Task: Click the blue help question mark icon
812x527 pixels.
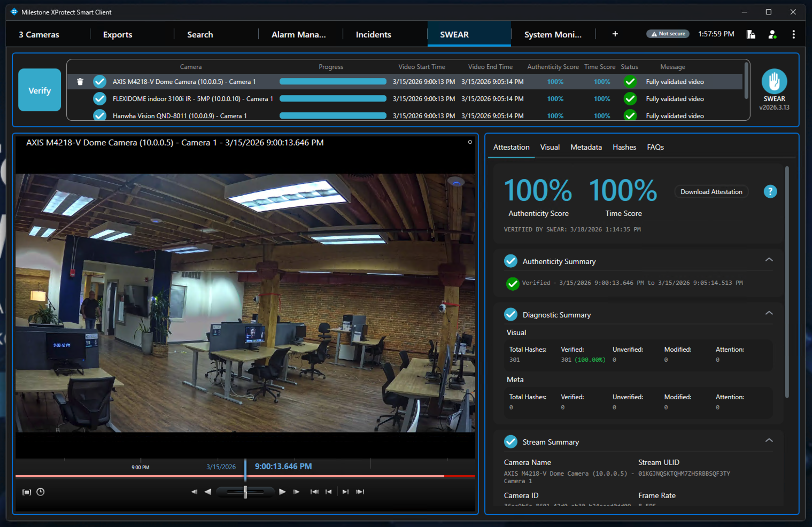Action: [x=770, y=191]
